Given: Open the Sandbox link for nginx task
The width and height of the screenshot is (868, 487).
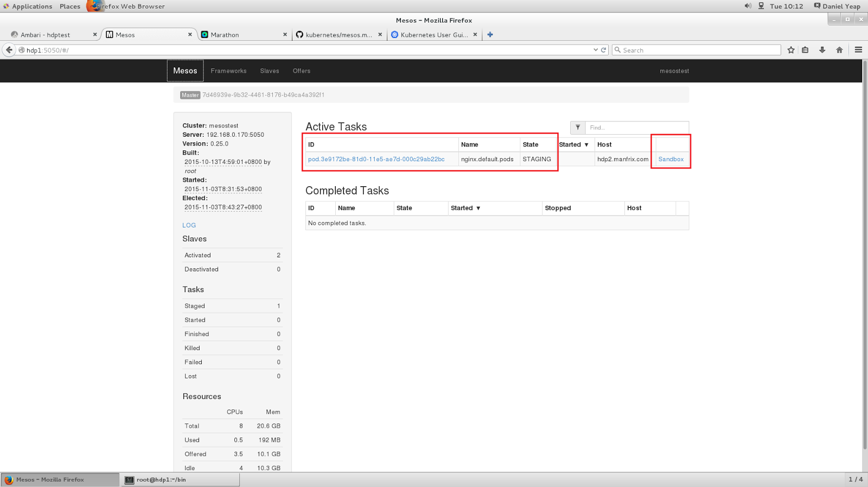Looking at the screenshot, I should [671, 159].
